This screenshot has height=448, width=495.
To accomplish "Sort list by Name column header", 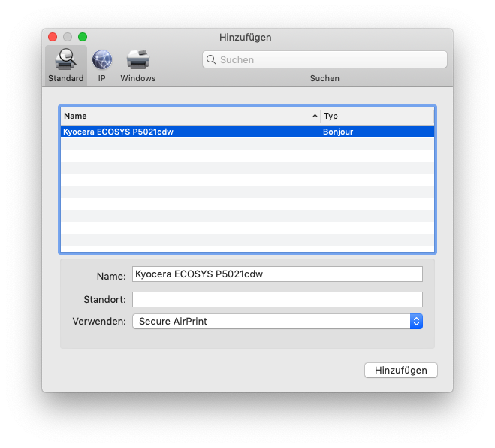I will pyautogui.click(x=190, y=116).
